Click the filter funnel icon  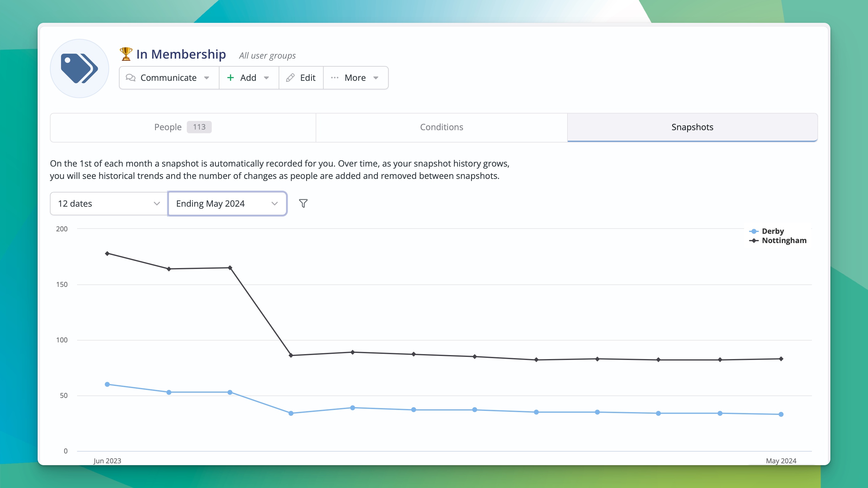tap(303, 203)
